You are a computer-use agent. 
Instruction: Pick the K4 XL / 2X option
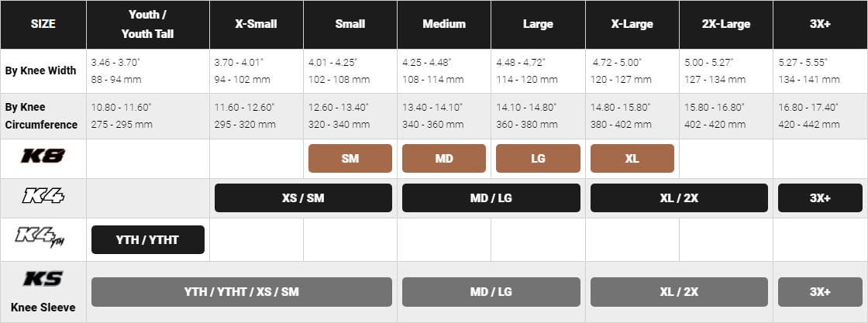click(x=679, y=198)
